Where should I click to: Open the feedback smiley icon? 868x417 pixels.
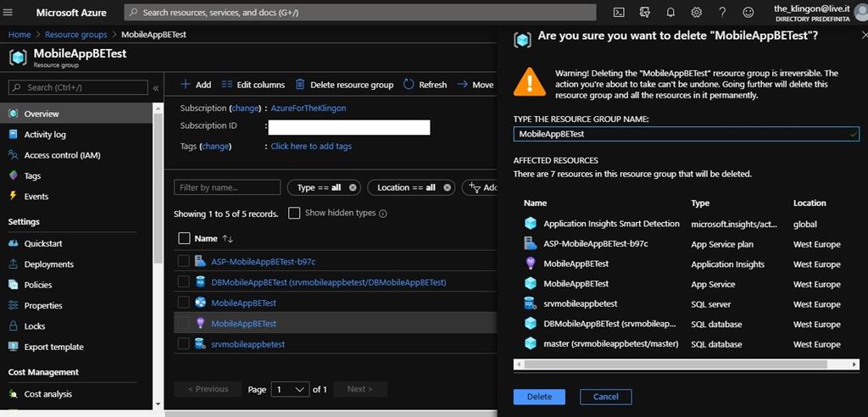[748, 12]
